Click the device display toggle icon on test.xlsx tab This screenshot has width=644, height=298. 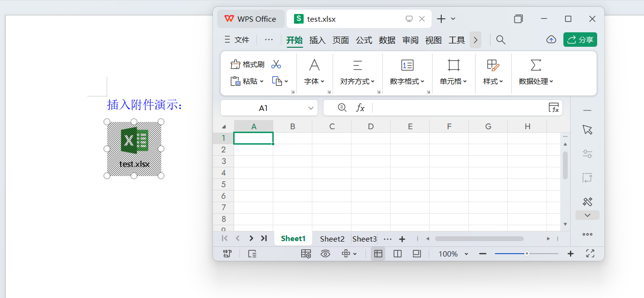[409, 19]
